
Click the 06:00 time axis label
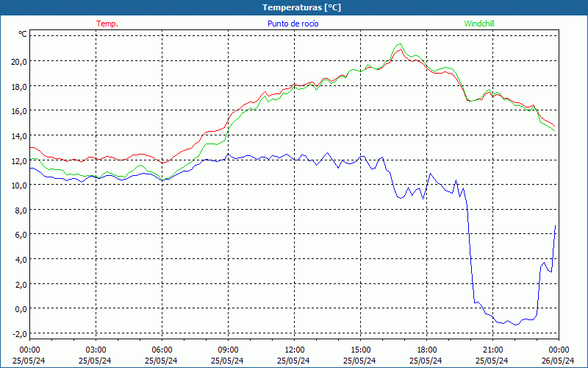pyautogui.click(x=162, y=350)
